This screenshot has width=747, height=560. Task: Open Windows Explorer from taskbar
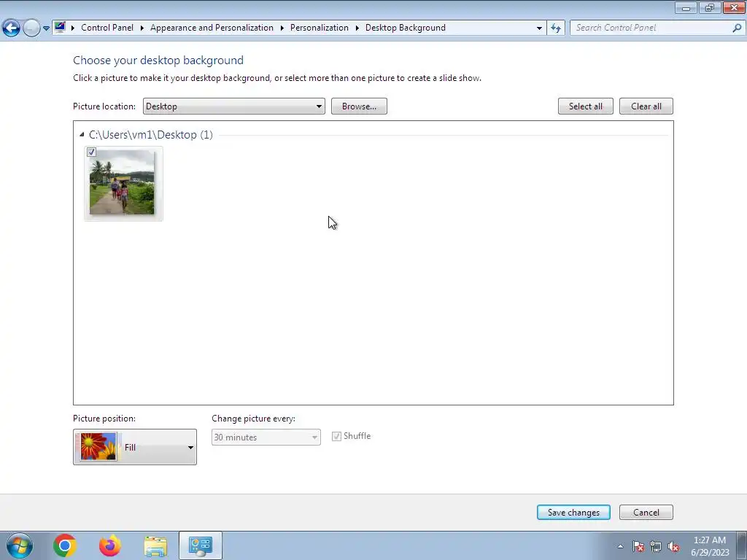[155, 546]
